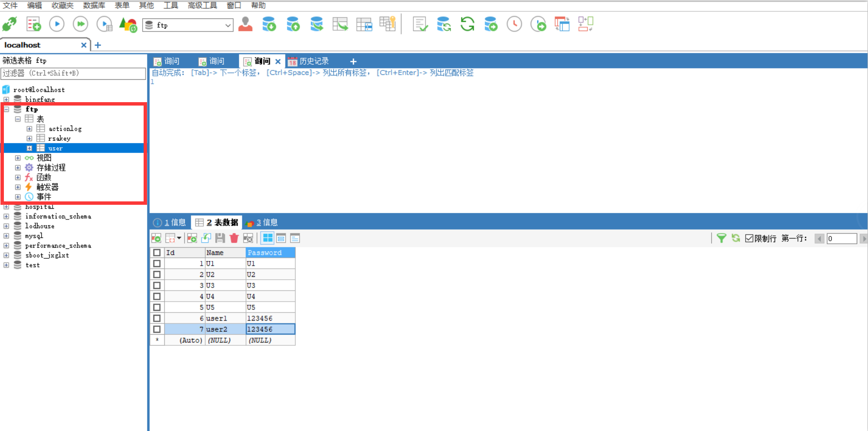Click the 过滤器 filter input field

coord(74,73)
